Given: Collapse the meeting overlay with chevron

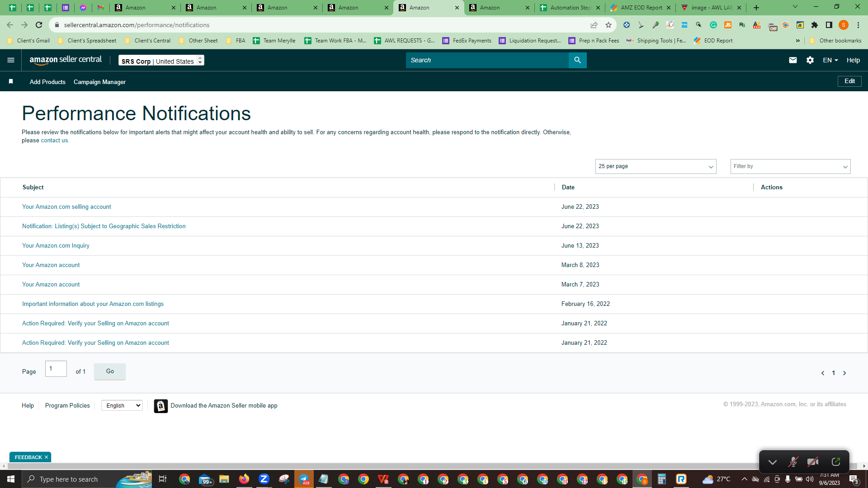Looking at the screenshot, I should point(773,462).
